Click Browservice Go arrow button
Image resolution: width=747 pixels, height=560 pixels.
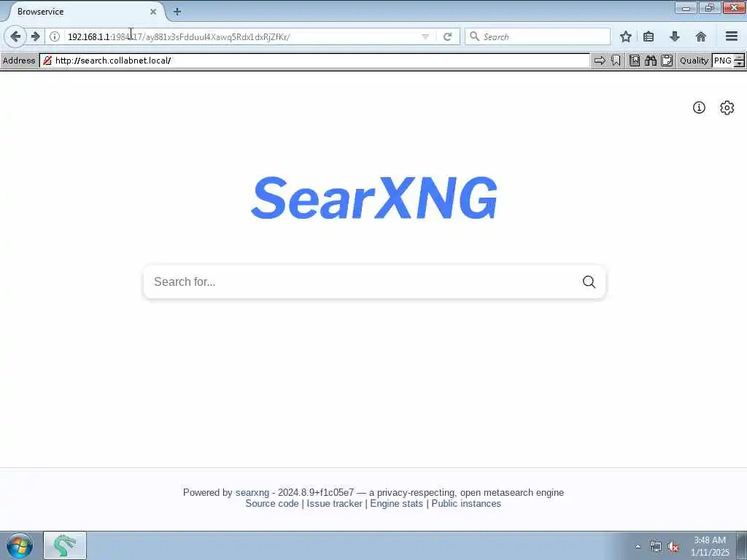600,61
